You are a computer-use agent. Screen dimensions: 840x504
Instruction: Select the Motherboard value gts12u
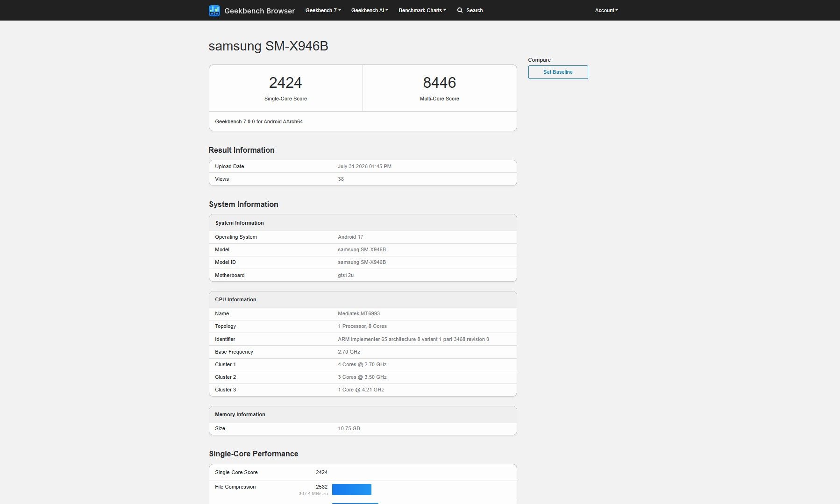coord(346,275)
